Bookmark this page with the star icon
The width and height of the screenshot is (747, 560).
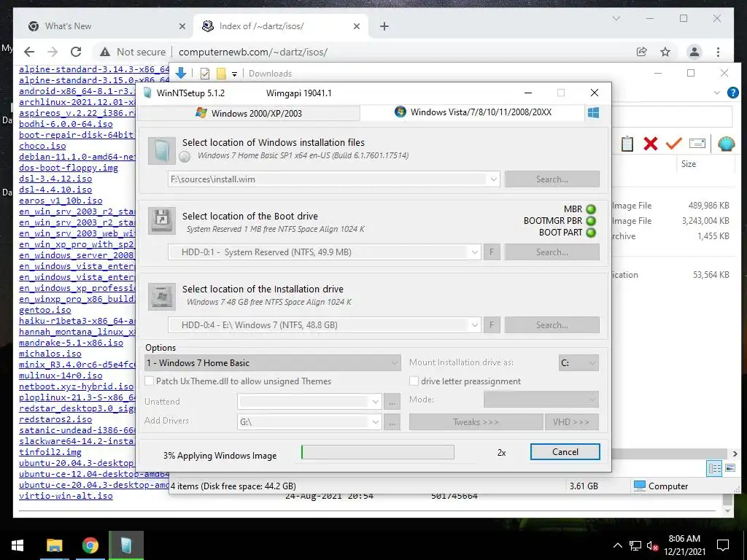pos(665,52)
